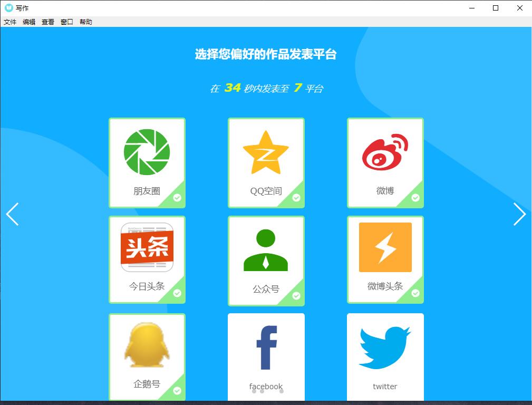Click the QQ空间 star icon
Viewport: 532px width, 405px height.
pyautogui.click(x=266, y=152)
